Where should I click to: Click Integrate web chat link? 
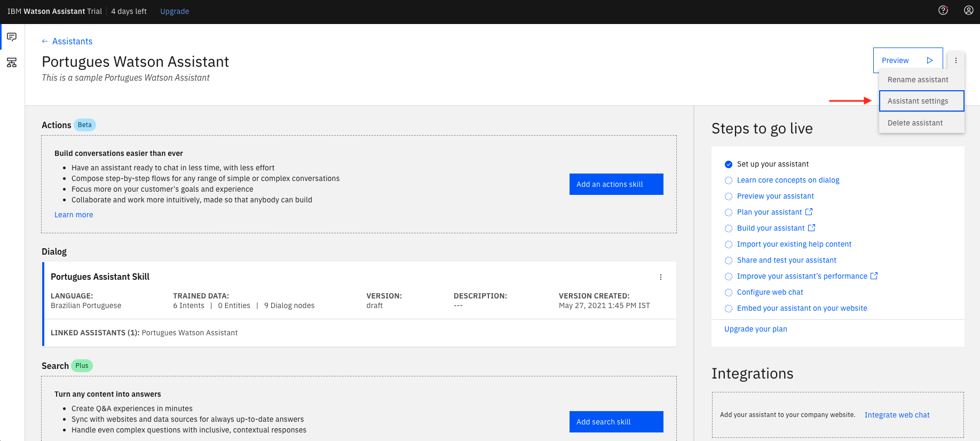897,415
